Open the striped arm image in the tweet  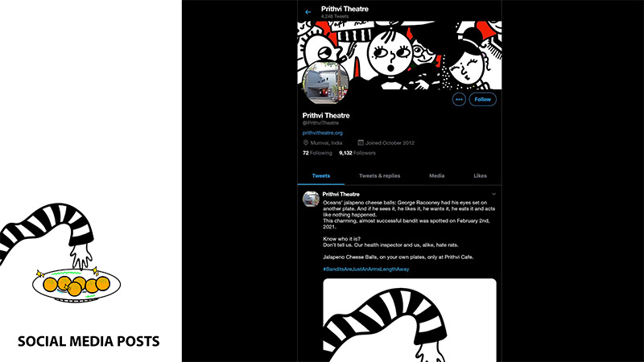point(410,320)
